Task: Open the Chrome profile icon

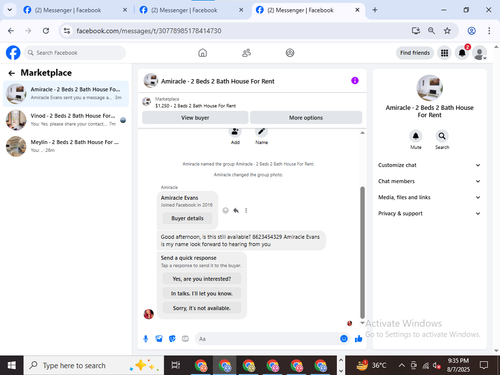Action: (471, 31)
